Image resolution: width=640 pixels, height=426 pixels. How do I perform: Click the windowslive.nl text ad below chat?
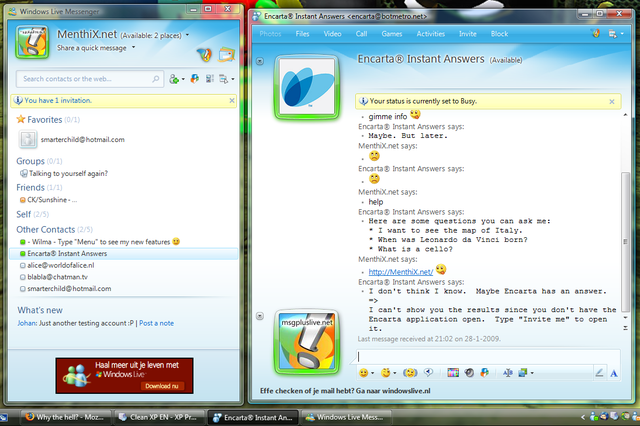(345, 391)
